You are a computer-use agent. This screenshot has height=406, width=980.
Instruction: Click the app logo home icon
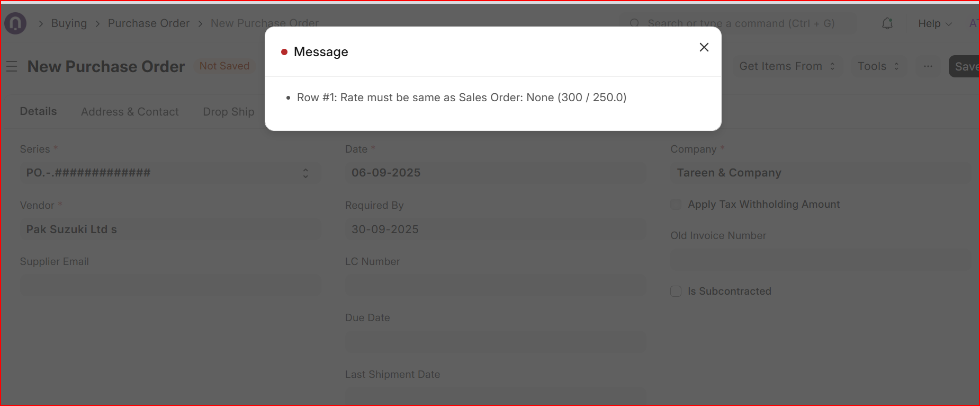point(15,23)
